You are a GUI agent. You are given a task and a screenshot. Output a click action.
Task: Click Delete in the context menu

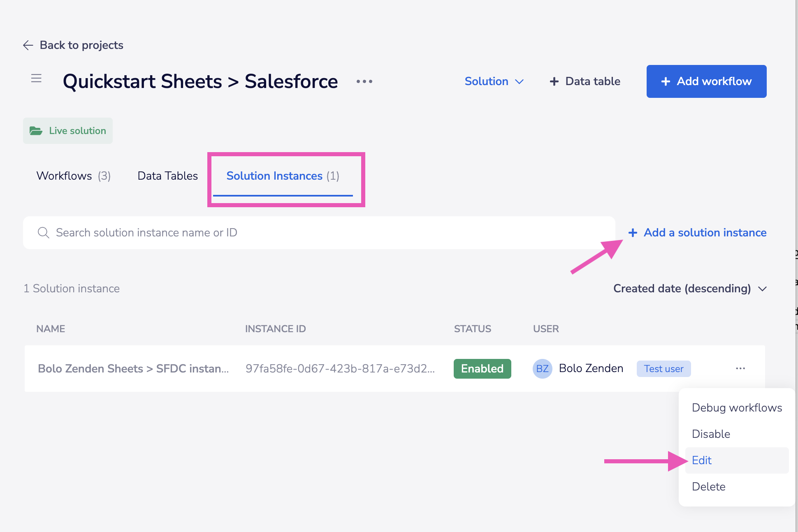click(708, 487)
